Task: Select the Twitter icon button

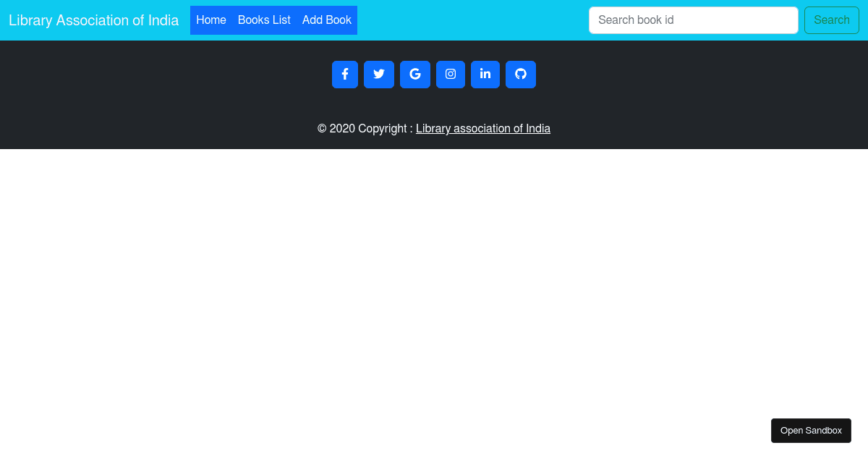Action: click(378, 74)
